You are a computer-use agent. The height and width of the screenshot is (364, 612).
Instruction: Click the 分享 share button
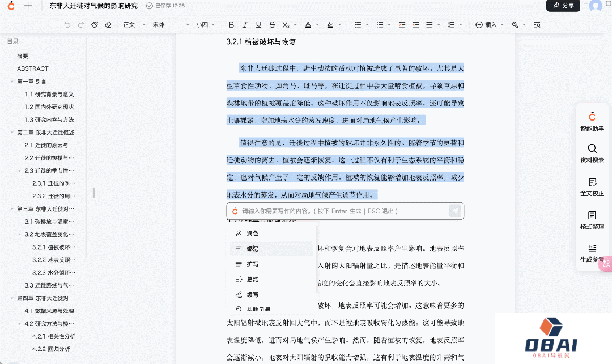tap(563, 6)
